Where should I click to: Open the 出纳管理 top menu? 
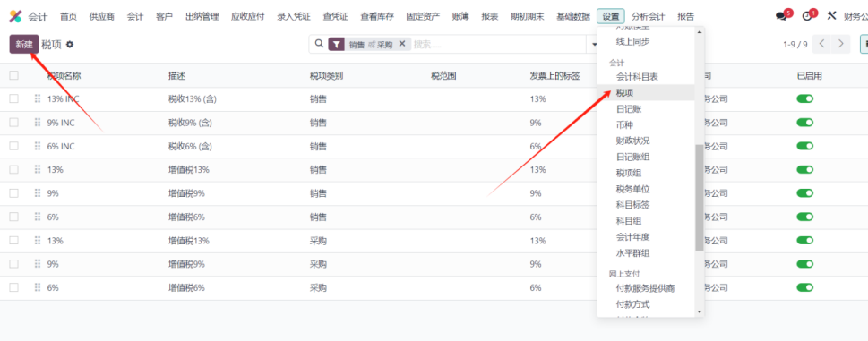[202, 17]
